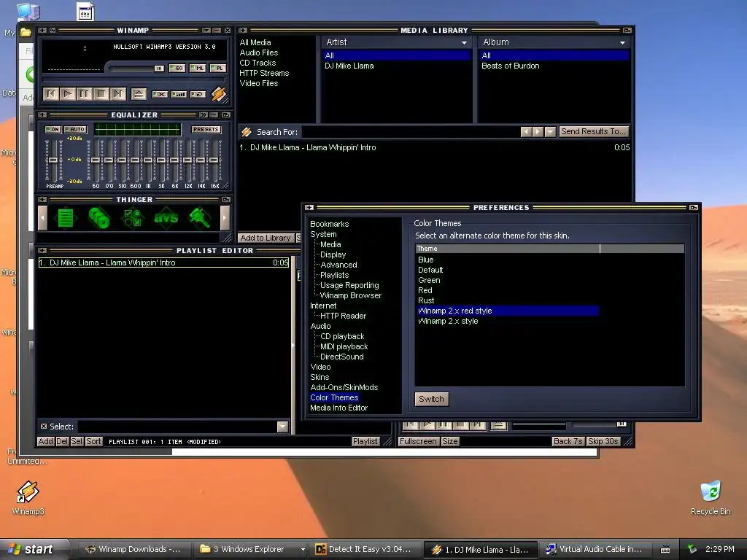
Task: Click Send Results To button
Action: (593, 131)
